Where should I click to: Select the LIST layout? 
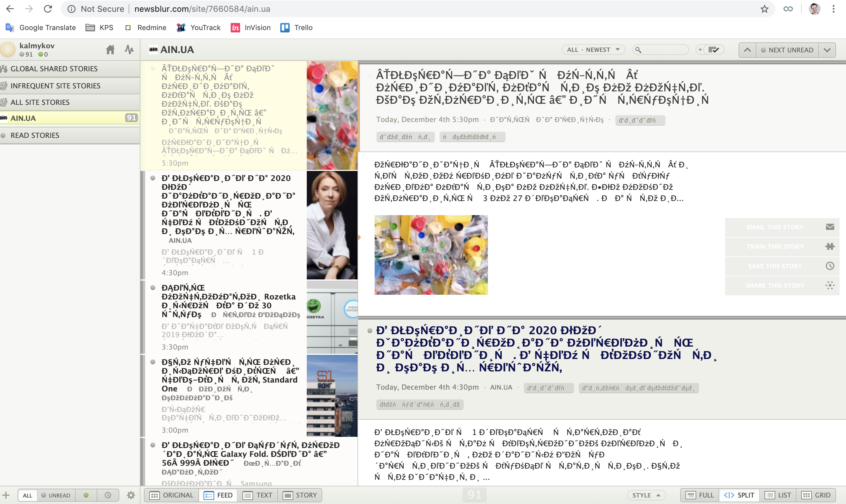(778, 495)
